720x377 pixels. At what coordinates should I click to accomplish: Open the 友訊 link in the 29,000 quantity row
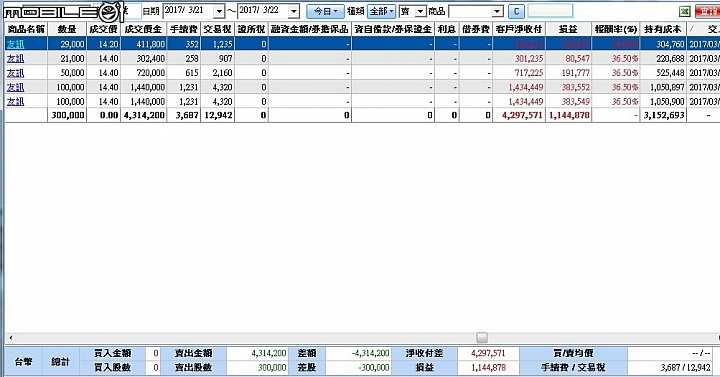pyautogui.click(x=15, y=44)
